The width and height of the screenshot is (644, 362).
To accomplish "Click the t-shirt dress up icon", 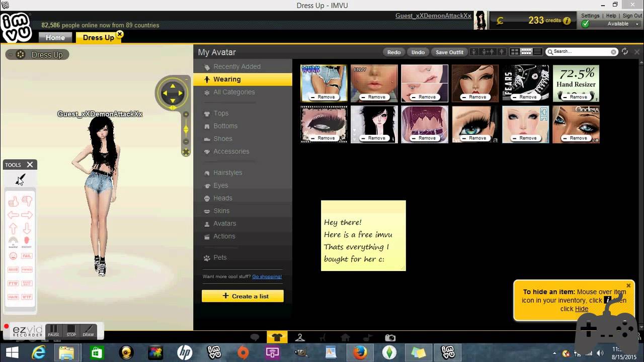I will [277, 337].
